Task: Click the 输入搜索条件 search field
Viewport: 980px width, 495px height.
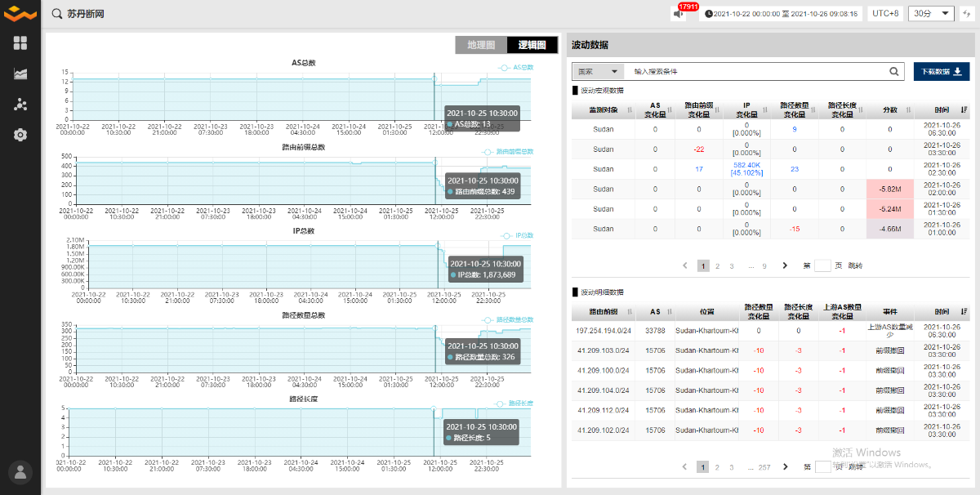Action: [755, 71]
